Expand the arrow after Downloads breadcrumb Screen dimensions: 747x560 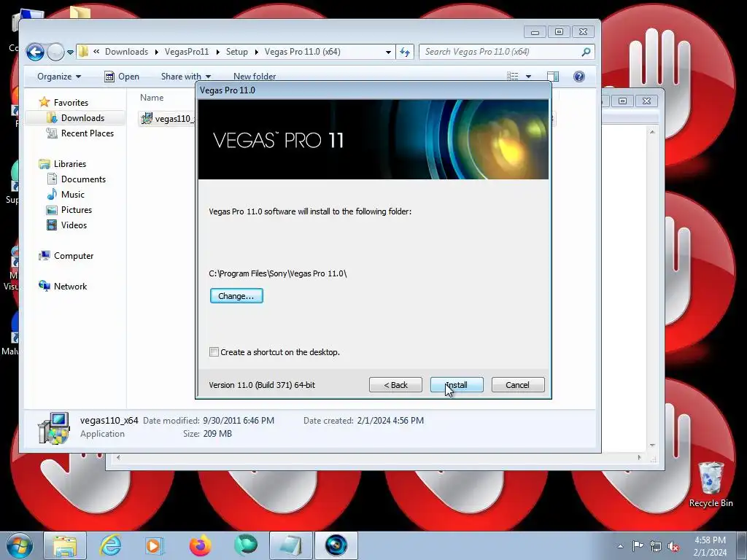coord(156,52)
